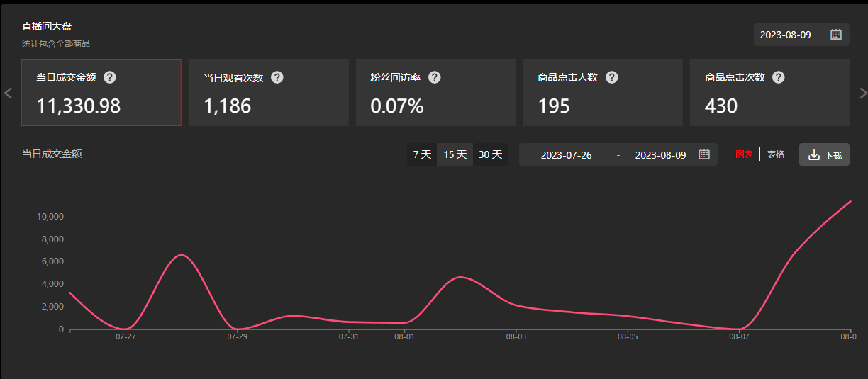Viewport: 868px width, 379px height.
Task: Click chart line peak near 07-28
Action: [x=182, y=255]
